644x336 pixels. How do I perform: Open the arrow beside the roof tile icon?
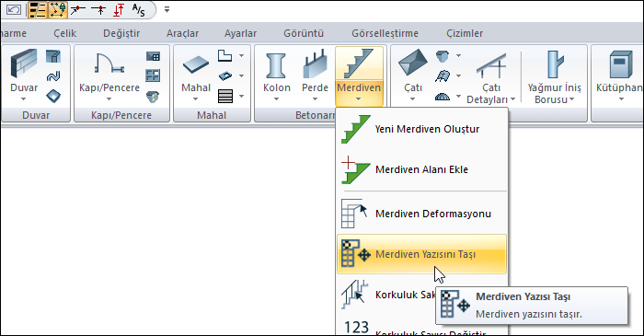(x=458, y=76)
